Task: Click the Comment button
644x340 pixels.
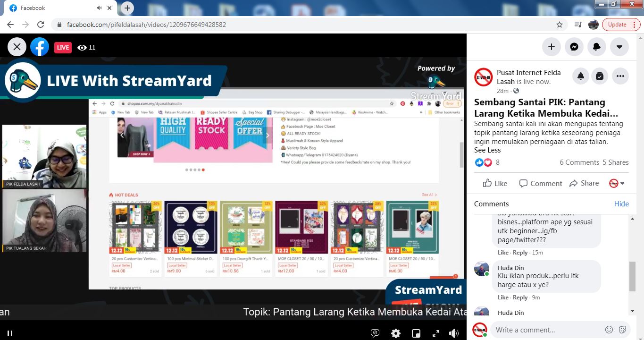Action: point(541,183)
